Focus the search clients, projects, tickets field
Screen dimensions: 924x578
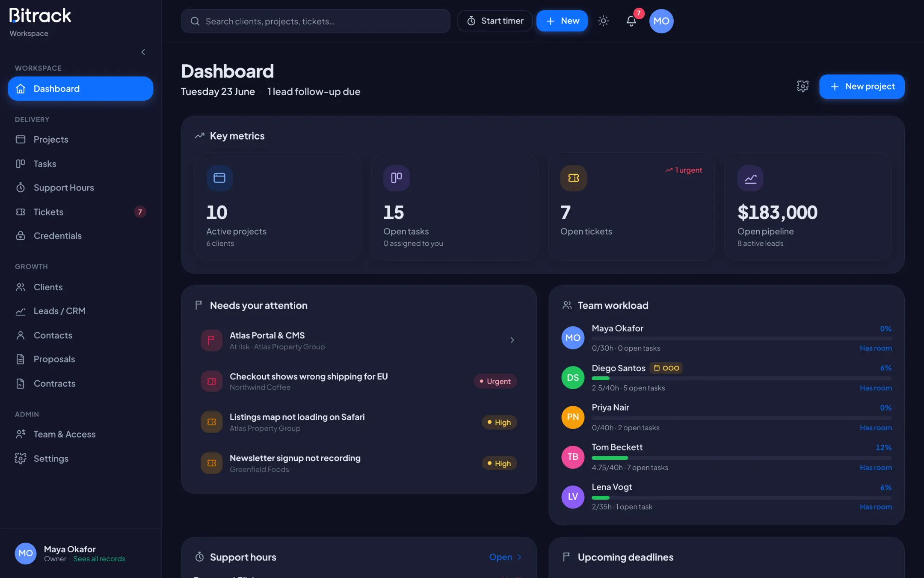pyautogui.click(x=315, y=21)
